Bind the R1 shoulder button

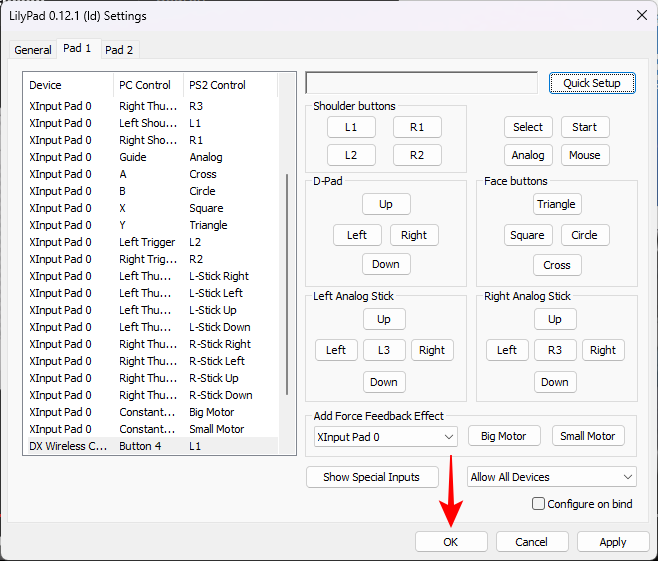(x=417, y=127)
